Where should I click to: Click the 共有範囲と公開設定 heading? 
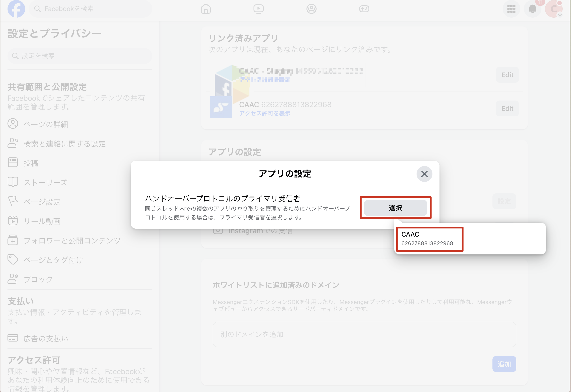[x=47, y=87]
